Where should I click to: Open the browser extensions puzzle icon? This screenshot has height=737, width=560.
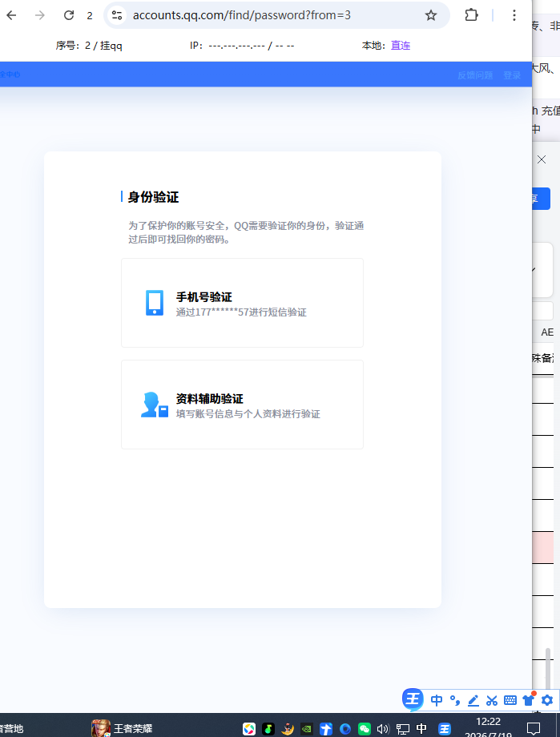pos(471,15)
